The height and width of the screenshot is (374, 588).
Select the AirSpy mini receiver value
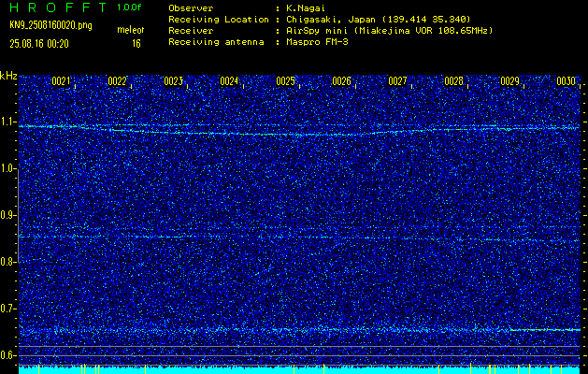tap(389, 31)
